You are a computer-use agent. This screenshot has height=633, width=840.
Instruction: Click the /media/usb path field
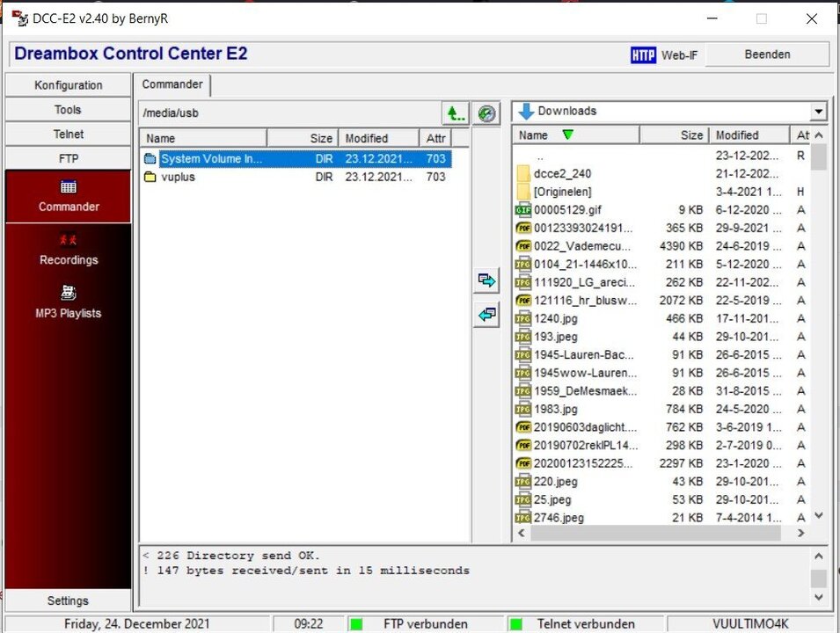coord(290,113)
